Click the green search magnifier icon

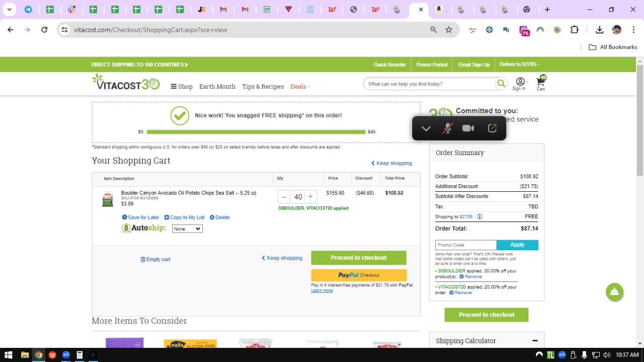(501, 84)
